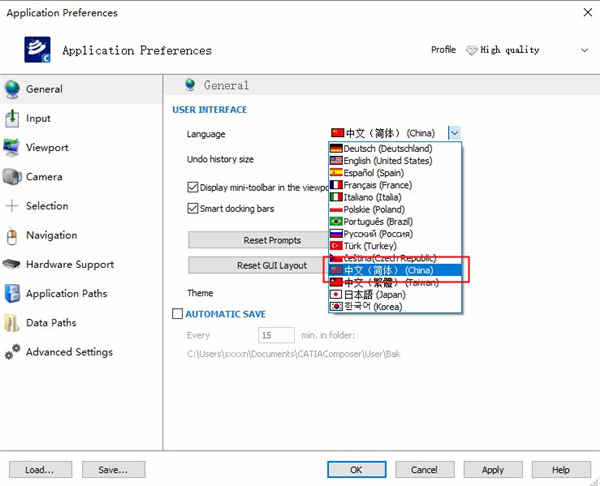Click the Russia flag icon
Viewport: 600px width, 486px height.
[x=336, y=234]
